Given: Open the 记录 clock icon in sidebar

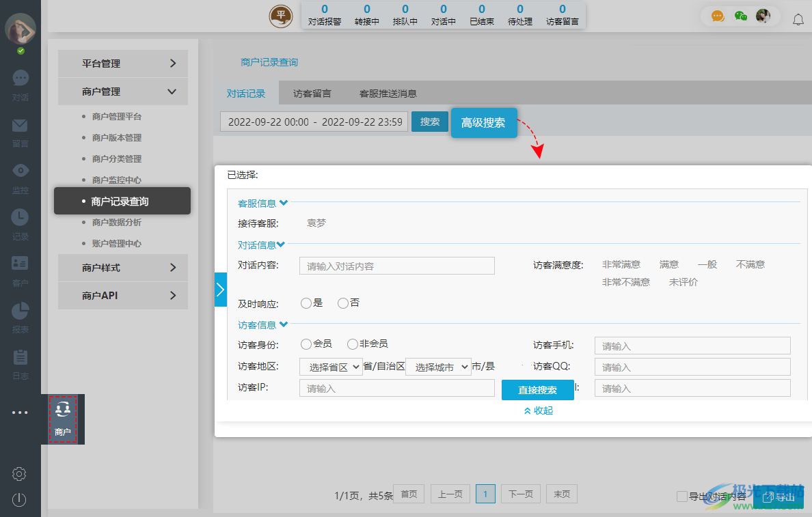Looking at the screenshot, I should point(20,217).
